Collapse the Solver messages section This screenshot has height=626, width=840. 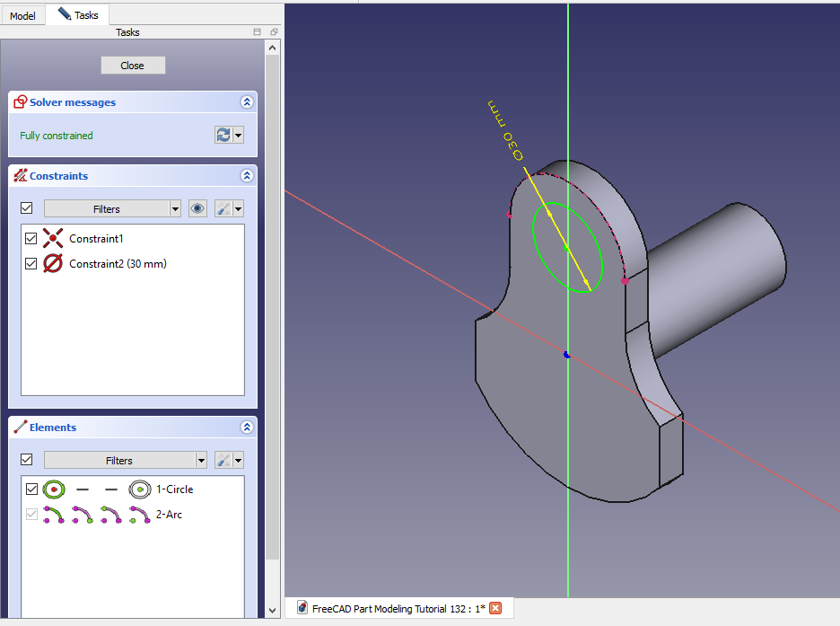coord(247,102)
